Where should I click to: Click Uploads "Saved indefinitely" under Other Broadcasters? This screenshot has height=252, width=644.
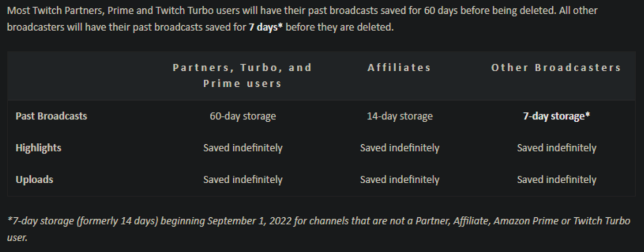556,180
